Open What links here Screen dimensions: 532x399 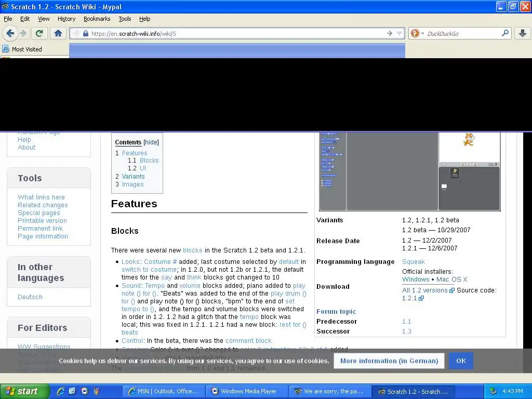[x=41, y=197]
